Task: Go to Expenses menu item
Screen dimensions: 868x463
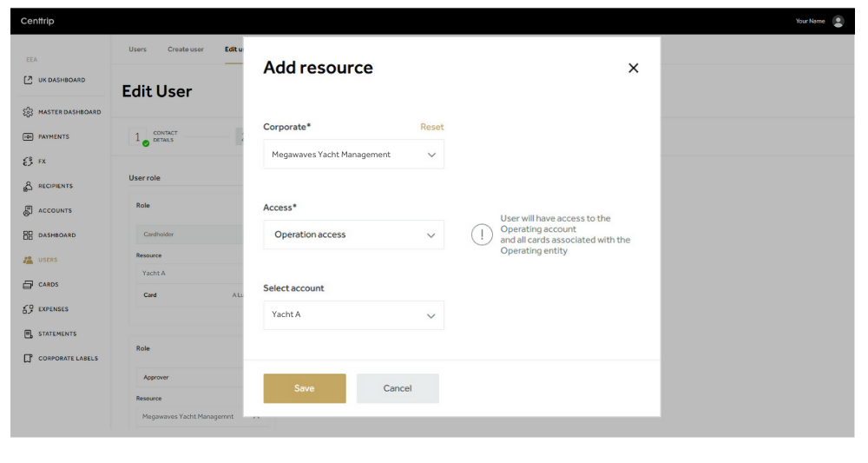Action: pos(53,309)
